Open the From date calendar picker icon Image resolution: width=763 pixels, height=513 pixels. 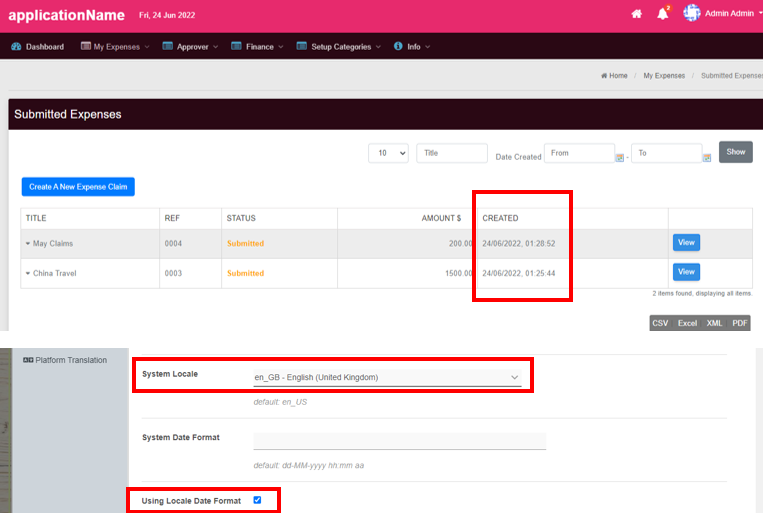620,157
